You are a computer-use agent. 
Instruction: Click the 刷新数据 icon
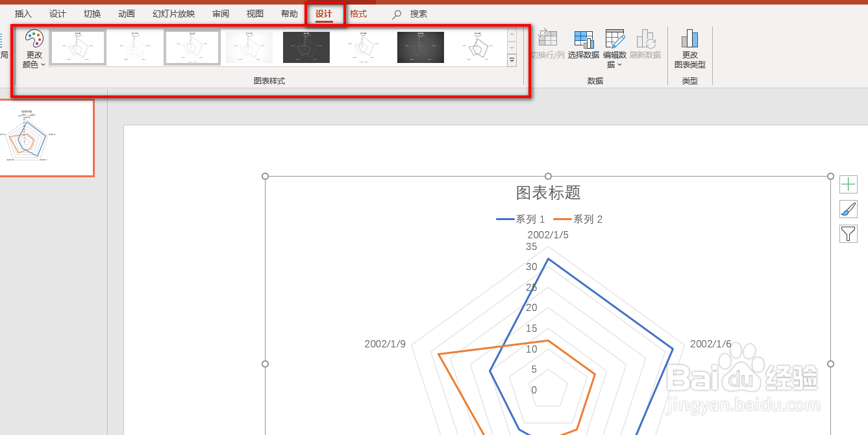(x=645, y=39)
